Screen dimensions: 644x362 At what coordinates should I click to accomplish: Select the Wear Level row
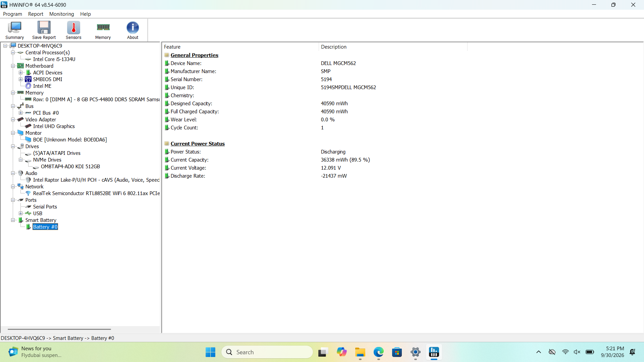pyautogui.click(x=315, y=120)
